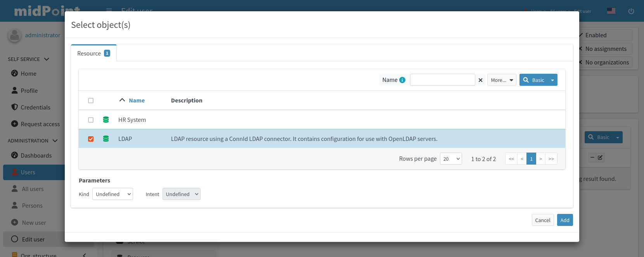Click the Add button
This screenshot has width=644, height=257.
pyautogui.click(x=565, y=220)
